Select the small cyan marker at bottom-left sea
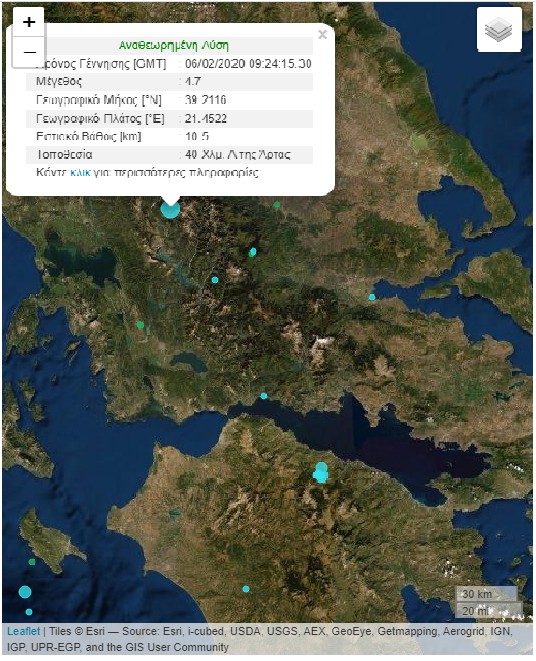 click(29, 612)
